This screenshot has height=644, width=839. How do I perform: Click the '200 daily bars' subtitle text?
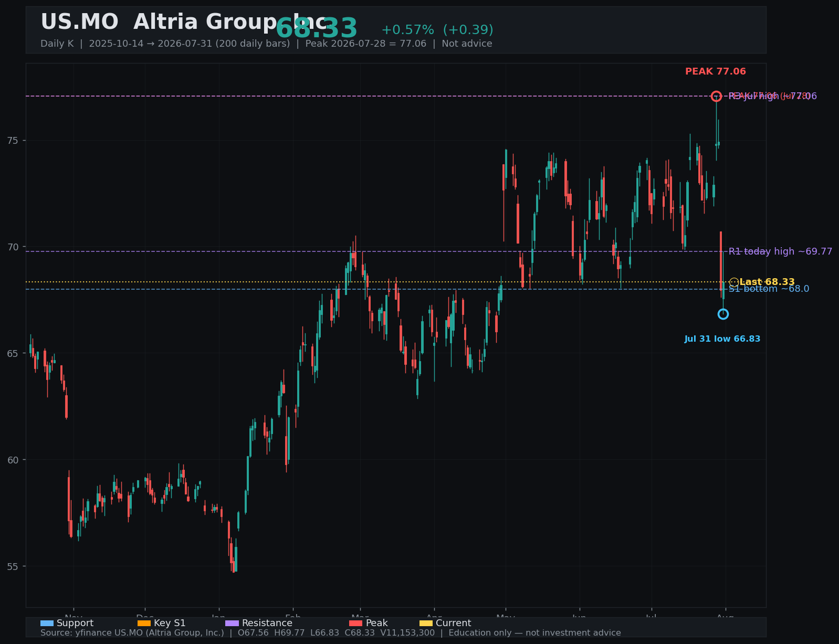point(258,44)
